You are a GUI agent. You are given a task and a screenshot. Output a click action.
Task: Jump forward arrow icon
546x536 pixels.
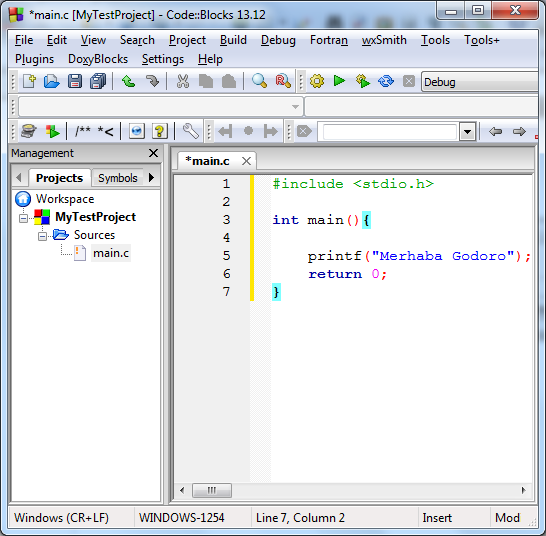519,132
